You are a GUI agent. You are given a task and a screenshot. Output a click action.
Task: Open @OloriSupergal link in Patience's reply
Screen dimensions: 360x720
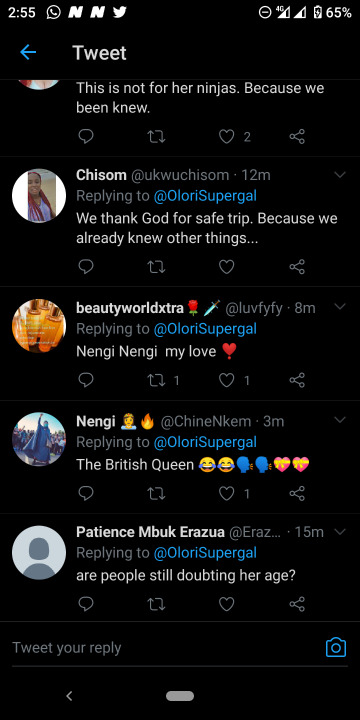click(205, 553)
